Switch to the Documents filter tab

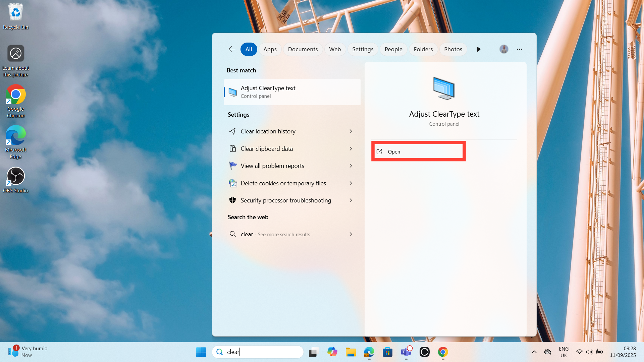tap(303, 49)
